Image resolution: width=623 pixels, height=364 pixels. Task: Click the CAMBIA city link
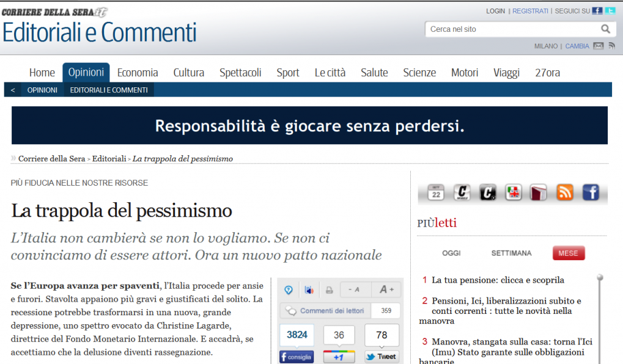577,46
